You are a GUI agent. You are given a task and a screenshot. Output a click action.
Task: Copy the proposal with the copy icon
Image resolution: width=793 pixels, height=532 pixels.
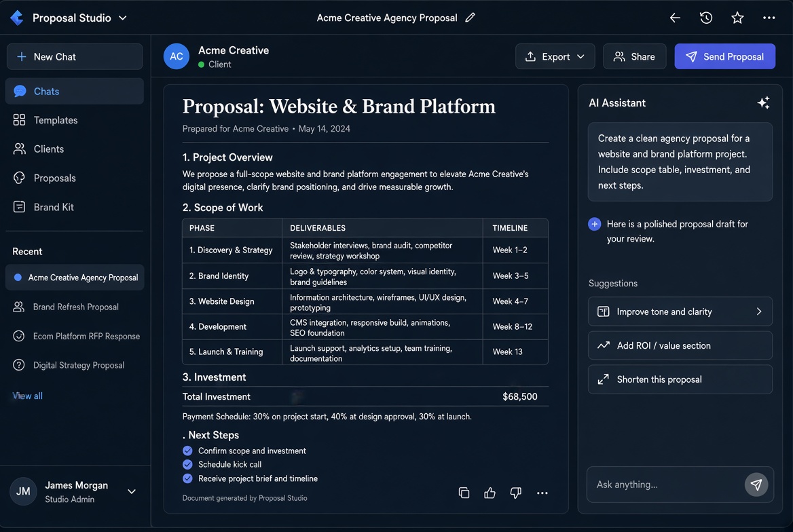pos(464,493)
